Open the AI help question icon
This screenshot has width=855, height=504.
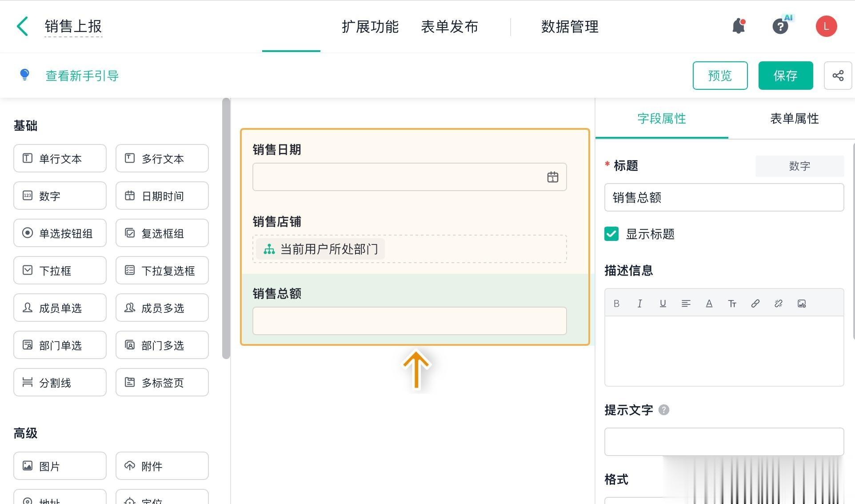coord(780,26)
